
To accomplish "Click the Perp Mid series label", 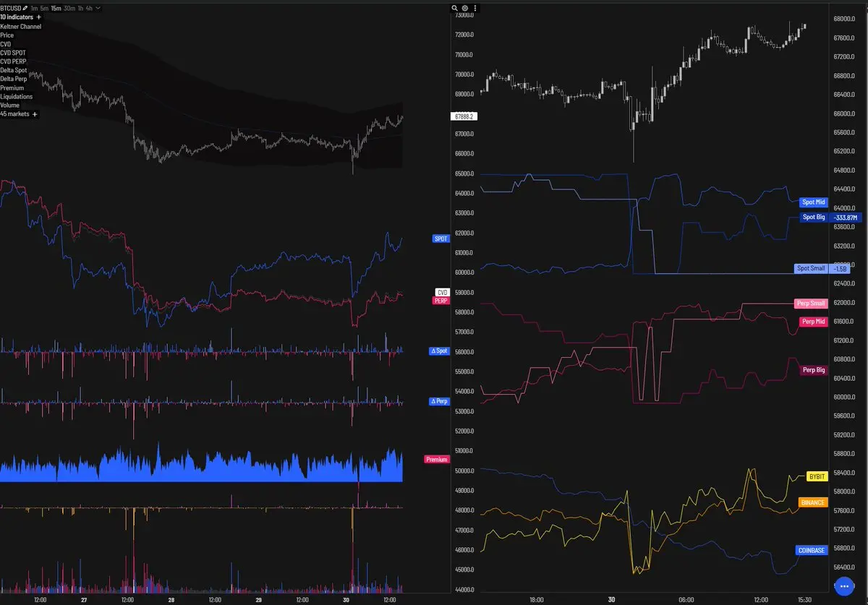I will click(x=814, y=321).
